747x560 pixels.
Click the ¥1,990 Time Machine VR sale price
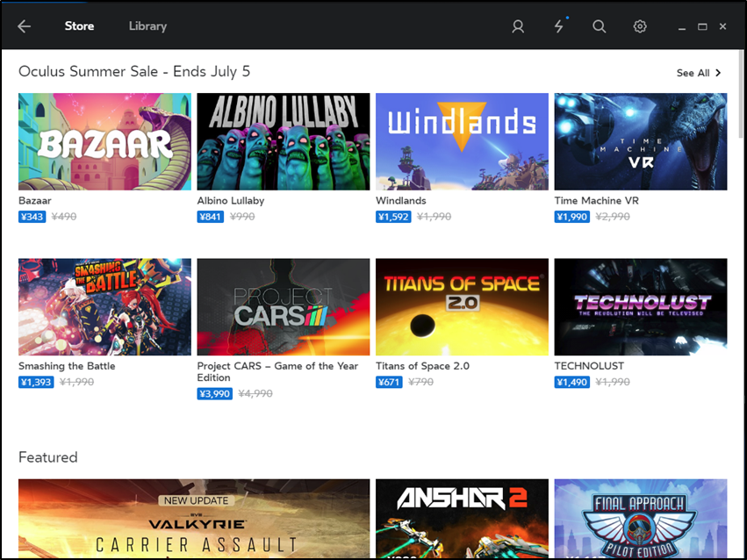pos(572,217)
